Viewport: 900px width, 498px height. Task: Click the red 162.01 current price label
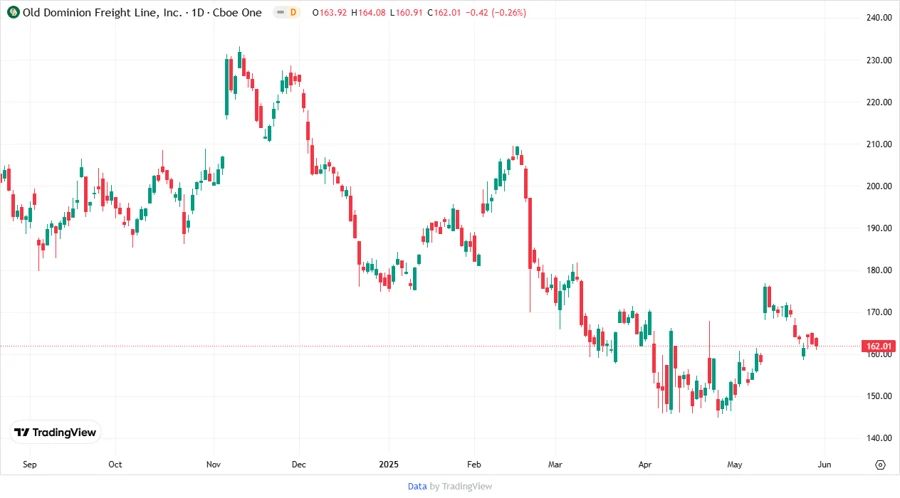pos(878,346)
